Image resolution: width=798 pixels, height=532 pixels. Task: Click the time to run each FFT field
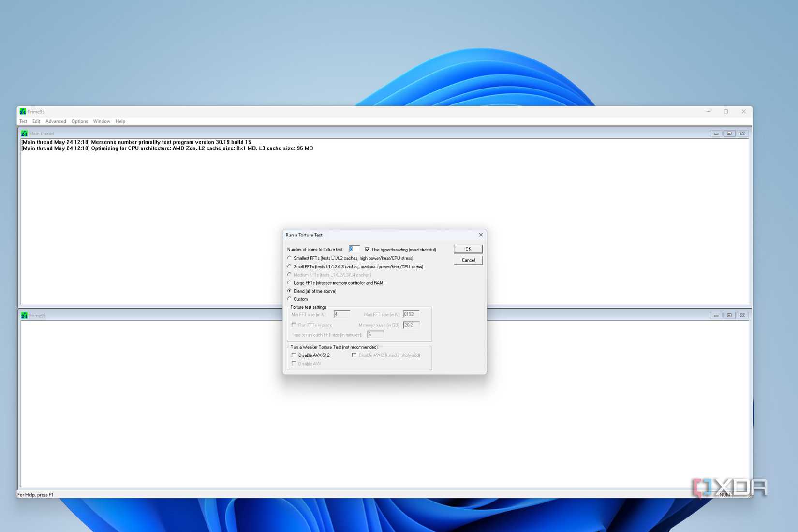coord(375,335)
